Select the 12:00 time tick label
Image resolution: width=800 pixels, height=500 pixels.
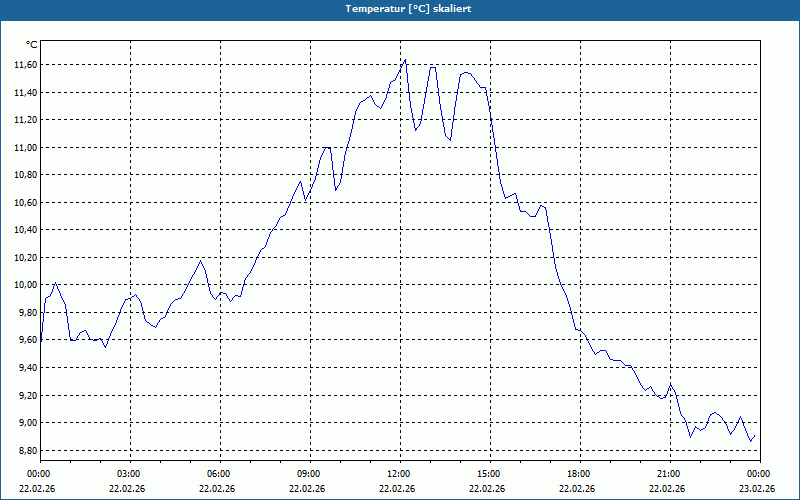coord(401,474)
